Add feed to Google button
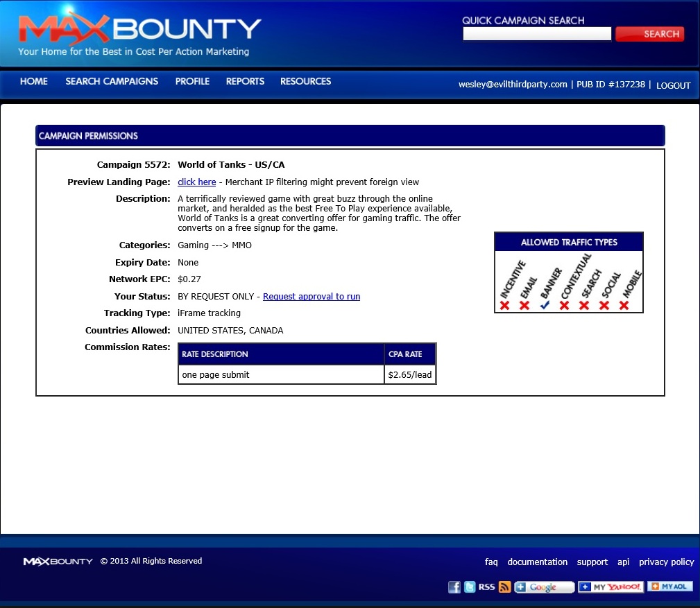Image resolution: width=700 pixels, height=608 pixels. [544, 587]
